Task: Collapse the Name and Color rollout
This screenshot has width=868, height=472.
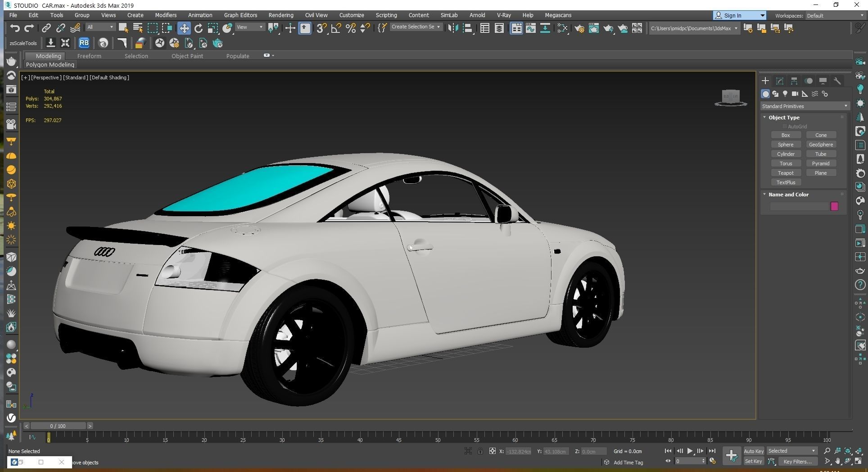Action: 788,195
